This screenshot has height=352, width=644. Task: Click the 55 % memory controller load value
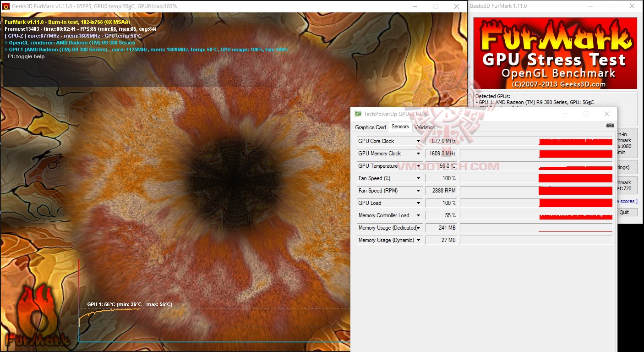coord(442,215)
